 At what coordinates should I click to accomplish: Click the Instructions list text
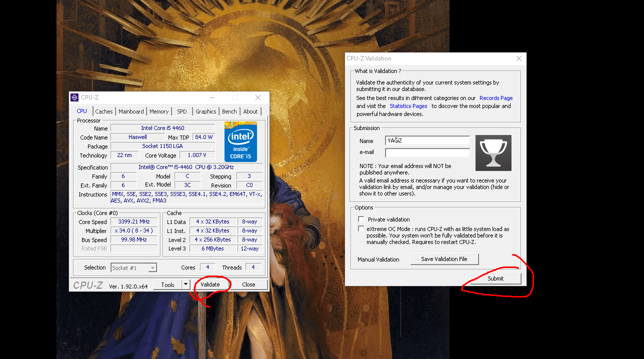point(186,197)
